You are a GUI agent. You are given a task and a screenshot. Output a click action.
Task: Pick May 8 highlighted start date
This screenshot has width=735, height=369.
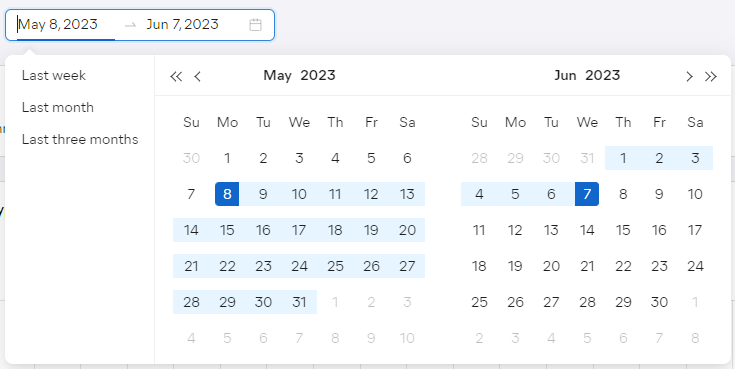point(227,194)
